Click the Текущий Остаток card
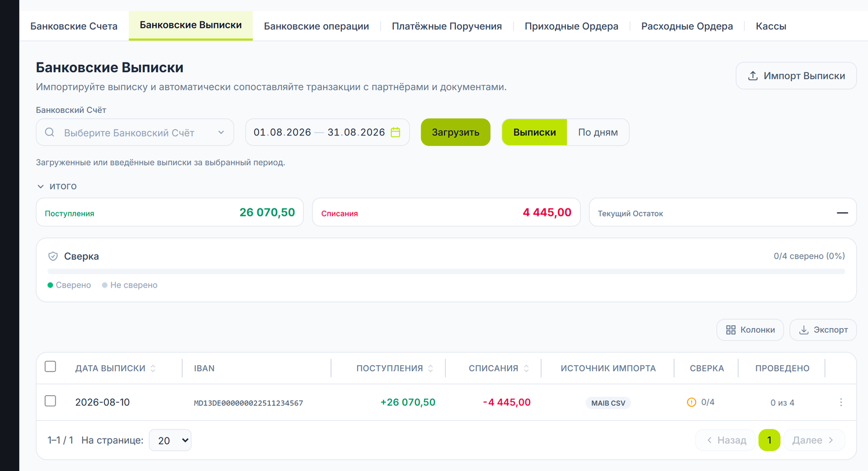 pyautogui.click(x=723, y=212)
